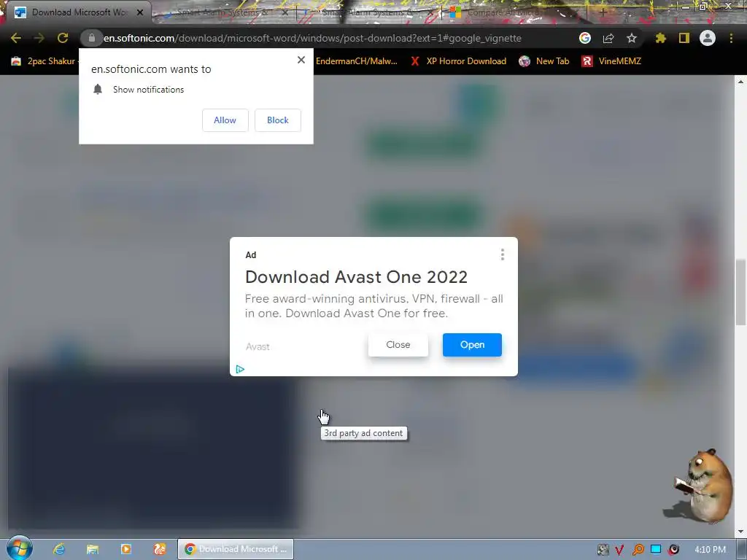Viewport: 747px width, 560px height.
Task: Toggle the Chrome side panel
Action: pyautogui.click(x=684, y=38)
